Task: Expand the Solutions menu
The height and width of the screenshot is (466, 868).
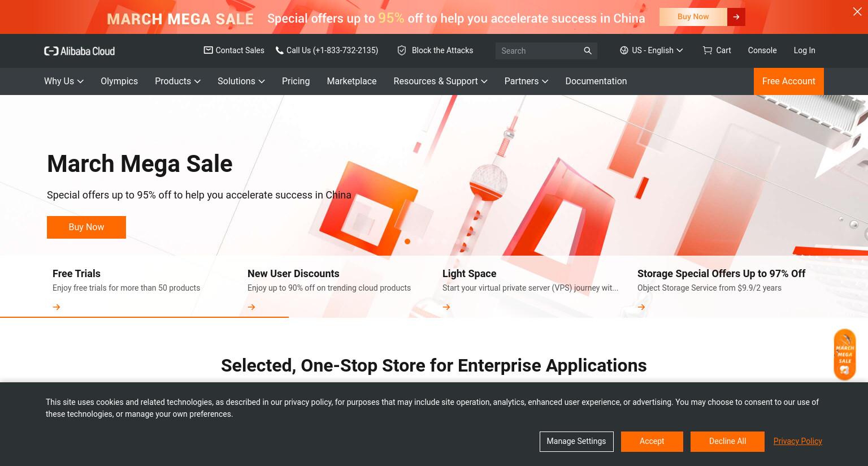Action: [241, 81]
